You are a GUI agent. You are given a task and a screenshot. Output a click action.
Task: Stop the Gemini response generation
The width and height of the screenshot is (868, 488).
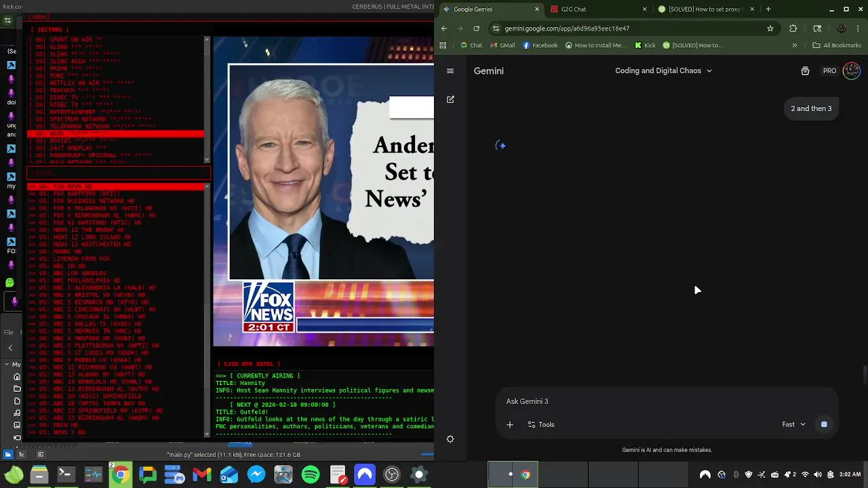click(x=824, y=424)
